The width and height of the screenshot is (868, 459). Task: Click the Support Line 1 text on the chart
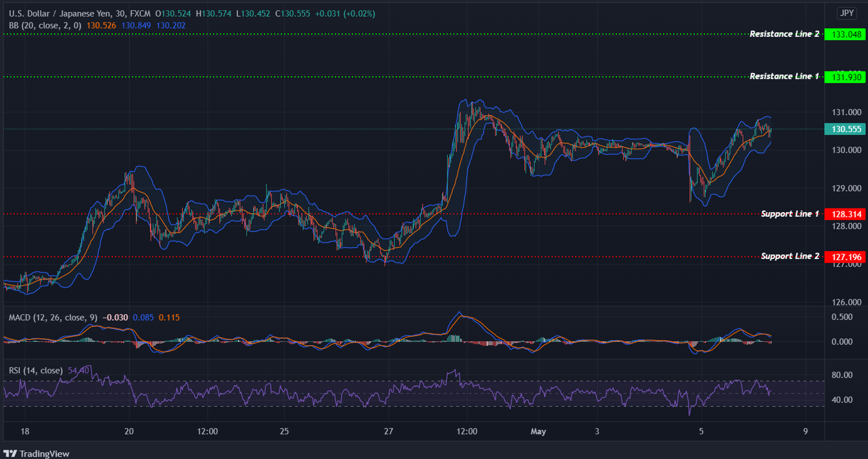(790, 214)
